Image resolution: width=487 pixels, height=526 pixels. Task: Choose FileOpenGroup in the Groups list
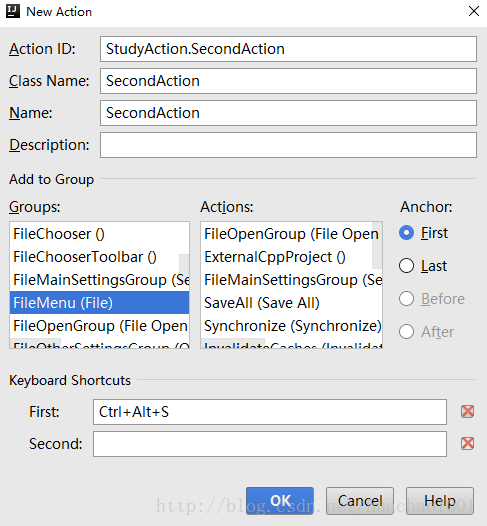pyautogui.click(x=99, y=326)
